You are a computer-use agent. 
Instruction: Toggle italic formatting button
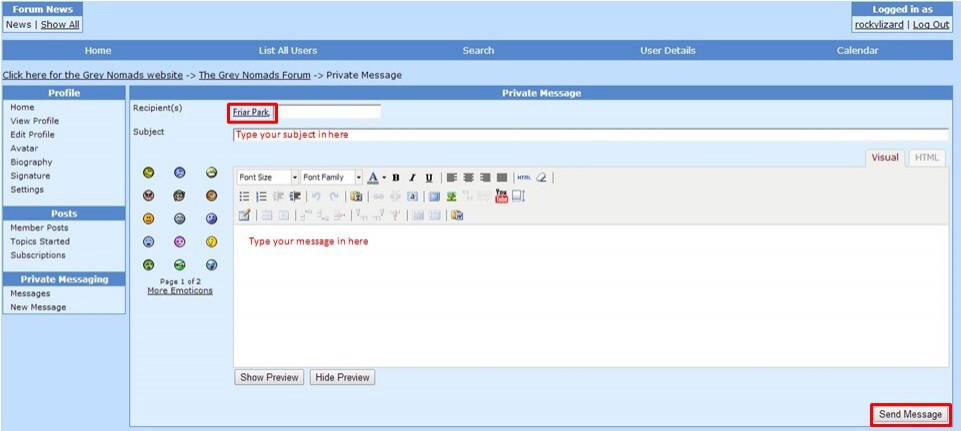point(412,177)
